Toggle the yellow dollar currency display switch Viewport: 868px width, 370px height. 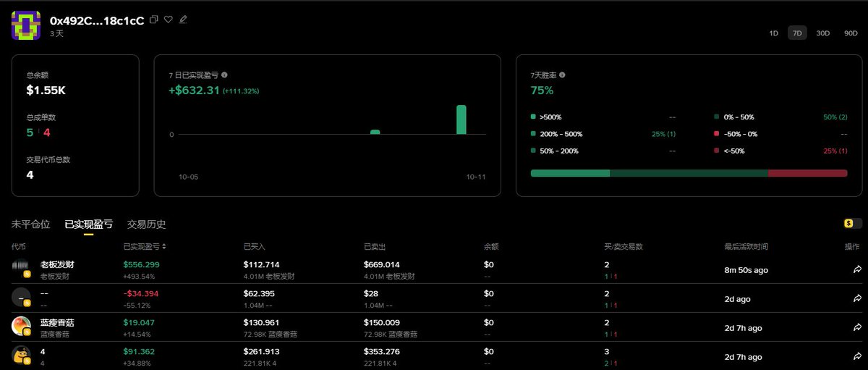click(852, 224)
